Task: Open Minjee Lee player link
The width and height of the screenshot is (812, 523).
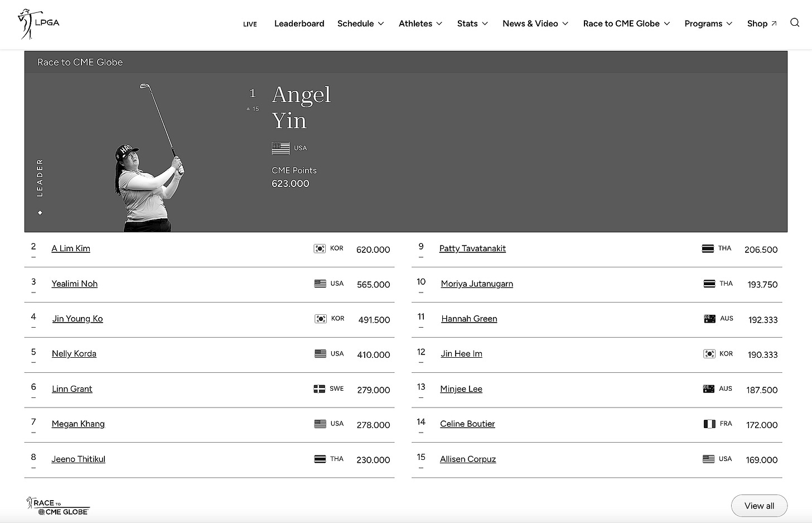Action: click(461, 389)
